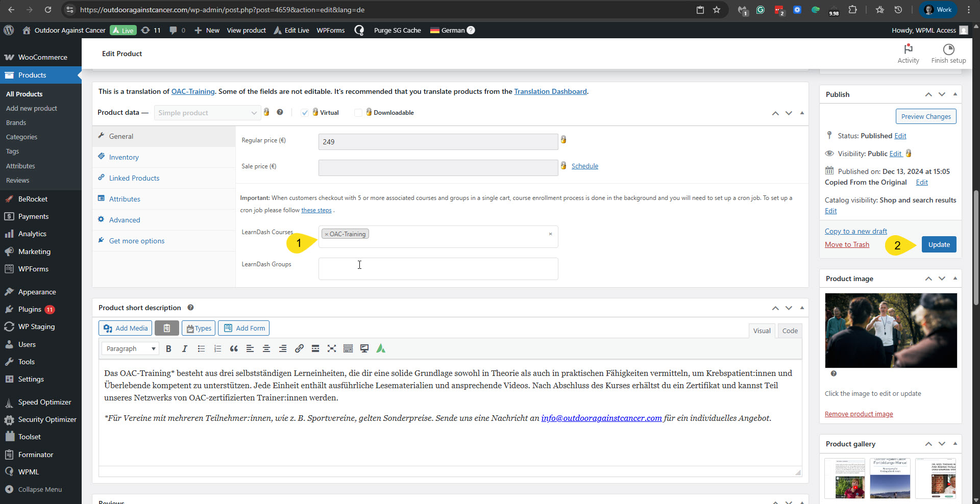Enable the Downloadable checkbox

pos(358,113)
